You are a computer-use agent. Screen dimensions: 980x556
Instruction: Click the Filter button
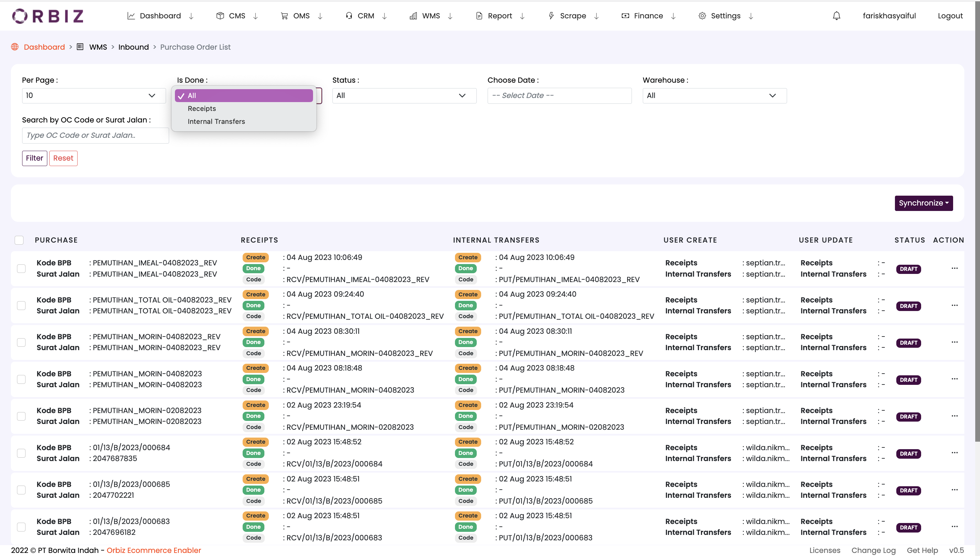pos(34,158)
